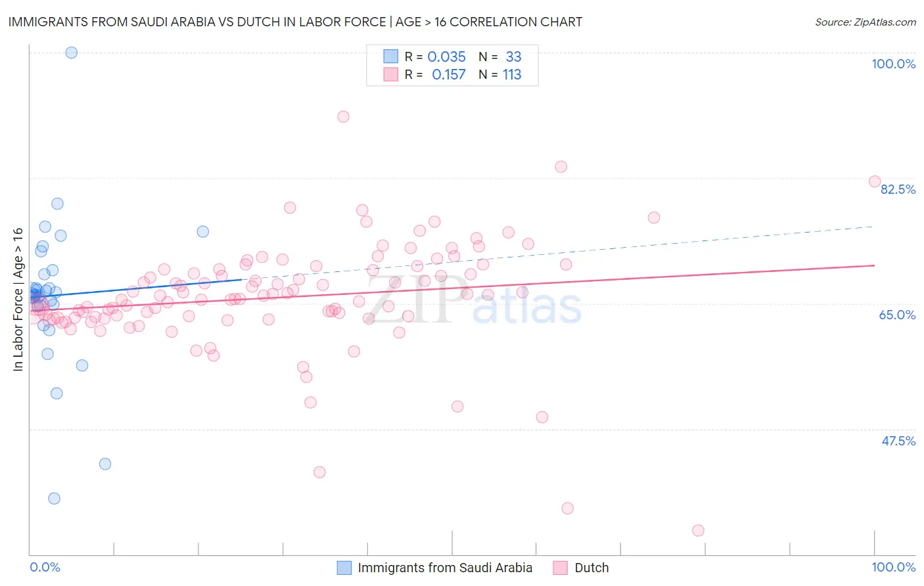Click the 47.5% y-axis label
924x586 pixels.
[x=898, y=441]
